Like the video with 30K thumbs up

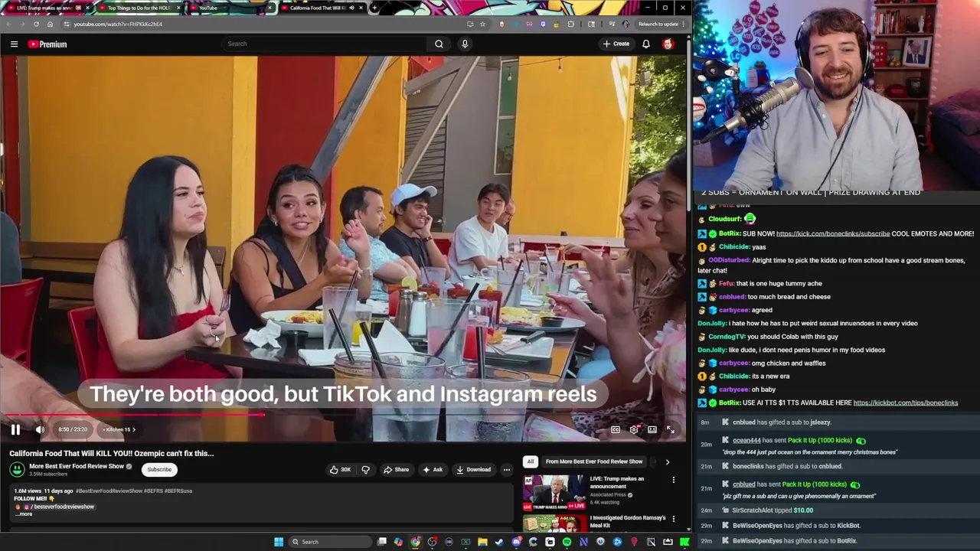click(340, 469)
